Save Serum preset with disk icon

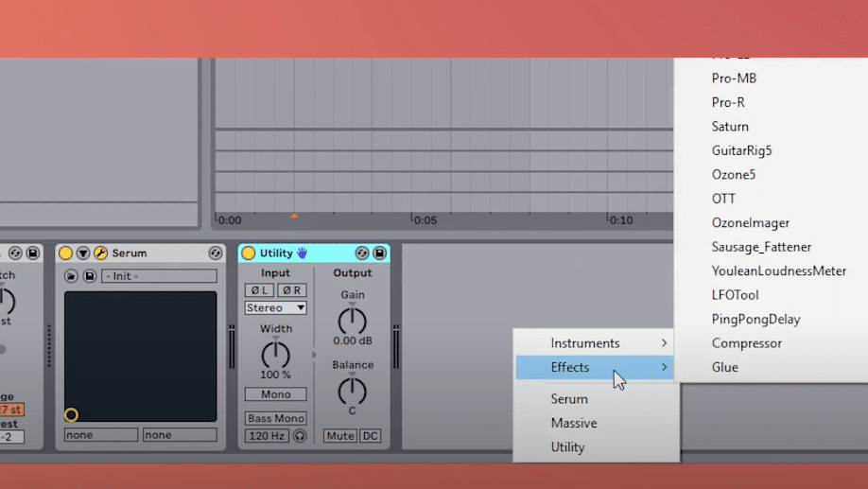tap(89, 276)
